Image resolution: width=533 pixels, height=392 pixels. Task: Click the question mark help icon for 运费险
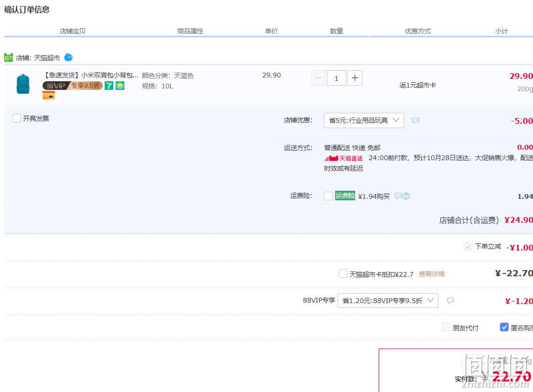pyautogui.click(x=406, y=196)
